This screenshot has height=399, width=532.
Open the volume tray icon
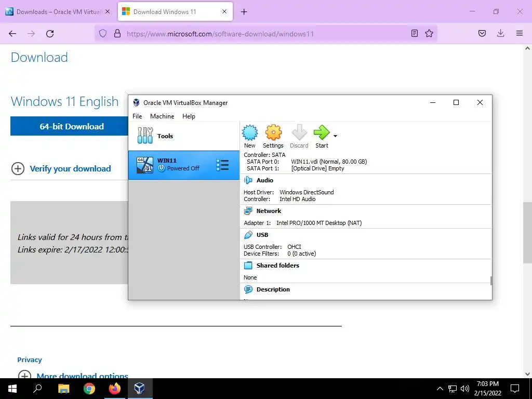click(x=465, y=389)
